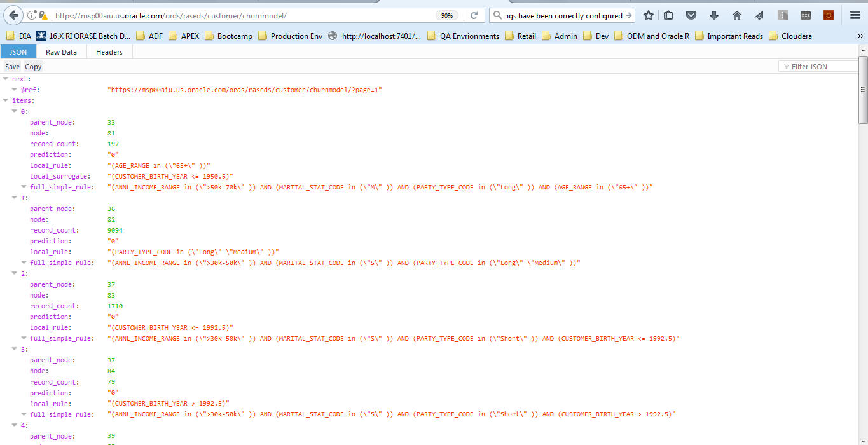Open the site information icon in the address bar
The image size is (868, 445).
[31, 15]
